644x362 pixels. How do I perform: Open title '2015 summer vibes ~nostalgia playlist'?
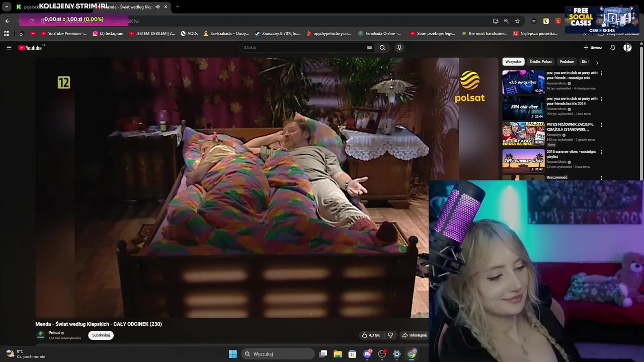[x=571, y=154]
